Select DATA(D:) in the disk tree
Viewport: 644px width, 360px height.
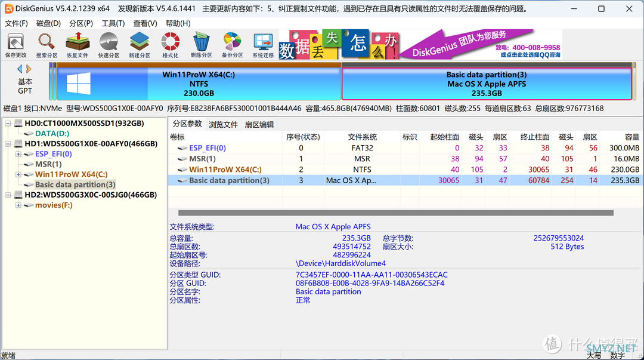coord(52,133)
